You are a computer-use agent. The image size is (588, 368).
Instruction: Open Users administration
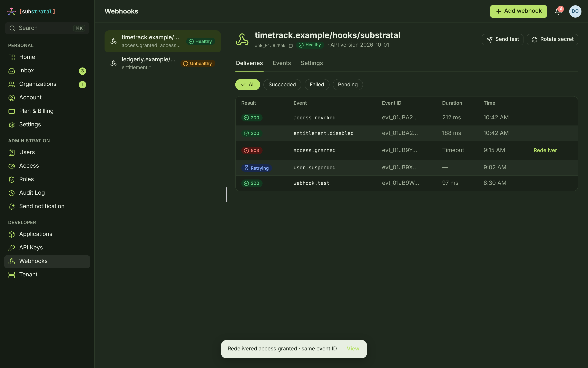click(x=47, y=152)
